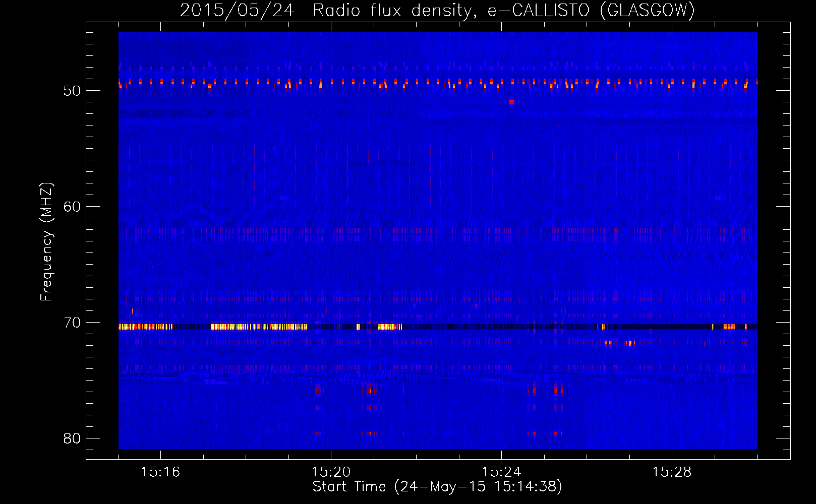The width and height of the screenshot is (816, 504).
Task: Click the 15:28 time tick label
Action: pyautogui.click(x=672, y=472)
